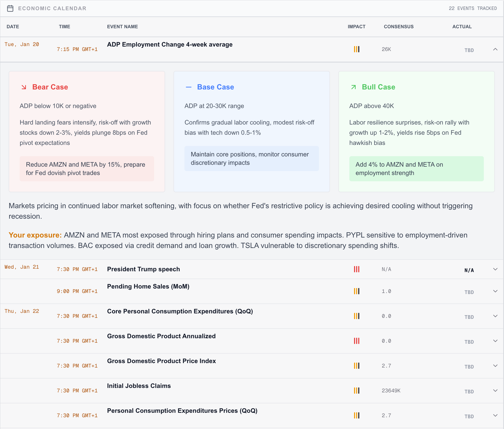The image size is (504, 429).
Task: Click the Consensus column header
Action: pyautogui.click(x=399, y=27)
